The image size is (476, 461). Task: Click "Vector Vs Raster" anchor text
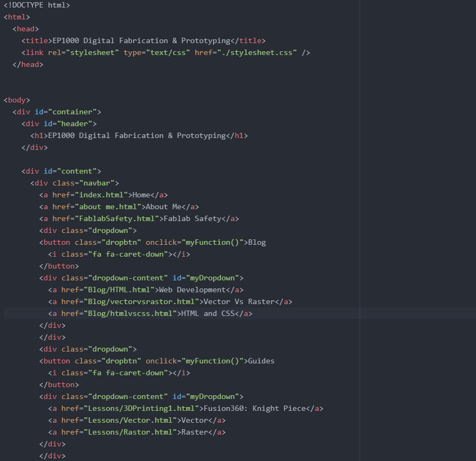(x=239, y=301)
